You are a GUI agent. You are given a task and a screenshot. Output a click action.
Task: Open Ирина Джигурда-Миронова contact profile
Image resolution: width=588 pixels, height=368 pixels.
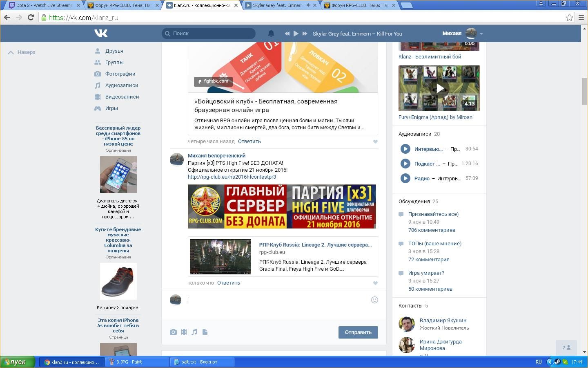(441, 345)
